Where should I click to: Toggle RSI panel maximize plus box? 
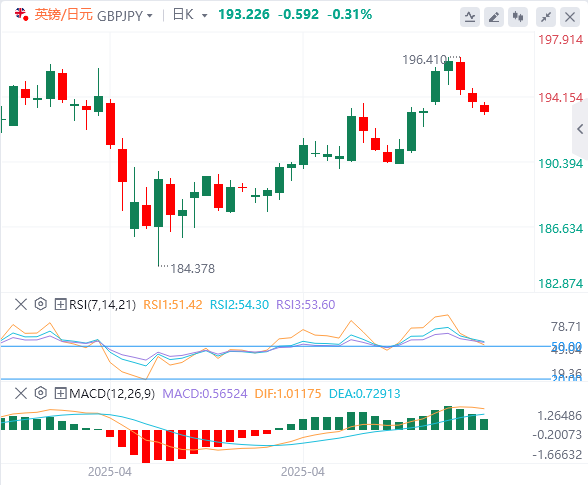click(60, 304)
